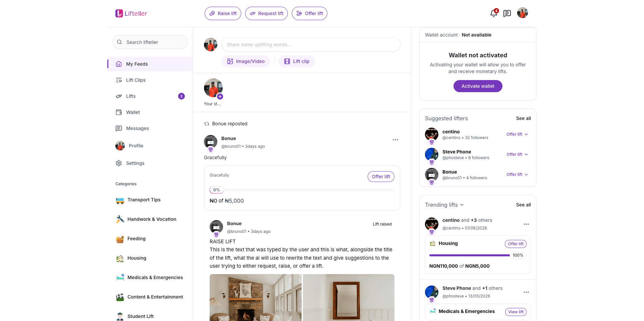
Task: Open three-dot menu on Bonue's post
Action: (x=395, y=140)
